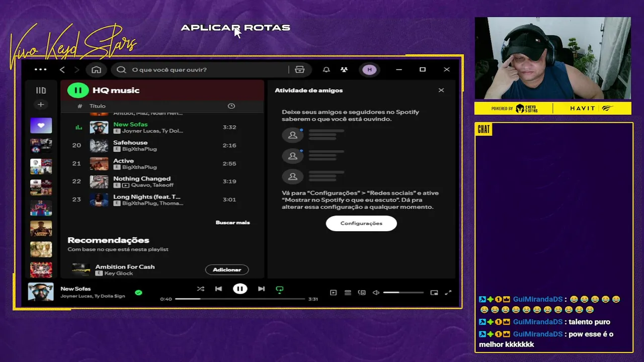The width and height of the screenshot is (644, 362).
Task: Open the Browse icon in search bar
Action: click(x=300, y=69)
